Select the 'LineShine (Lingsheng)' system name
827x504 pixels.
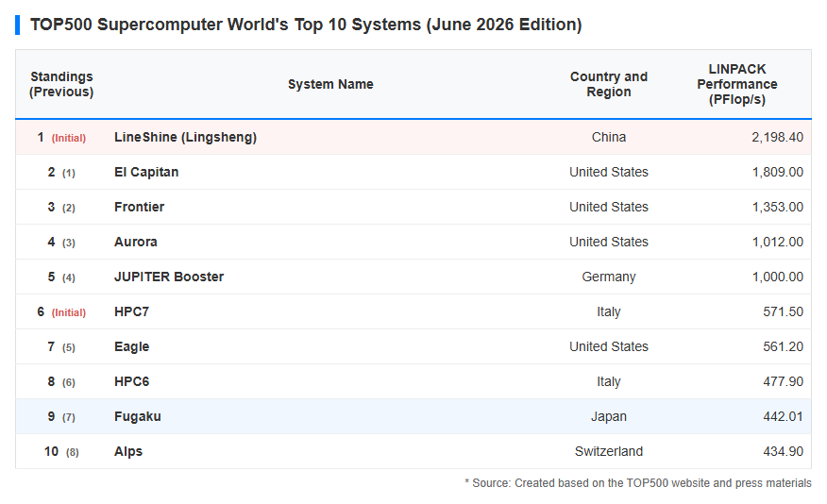[x=186, y=137]
